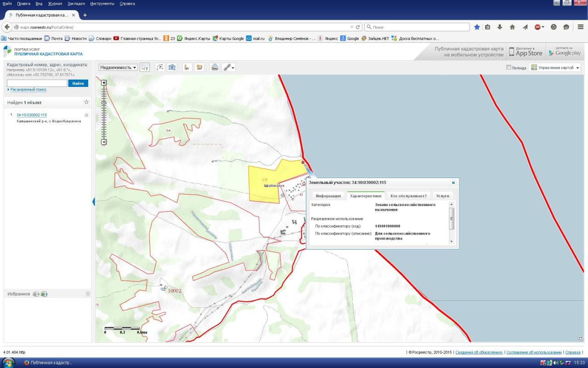
Task: Open the Журнал menu
Action: point(55,3)
